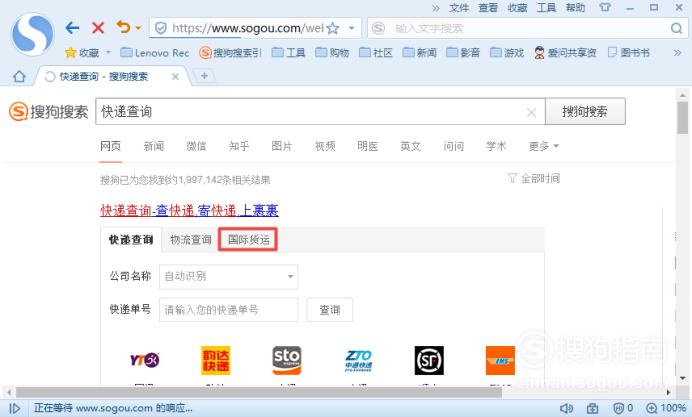Open the 查看 menu
Viewport: 692px width, 417px height.
(x=488, y=8)
